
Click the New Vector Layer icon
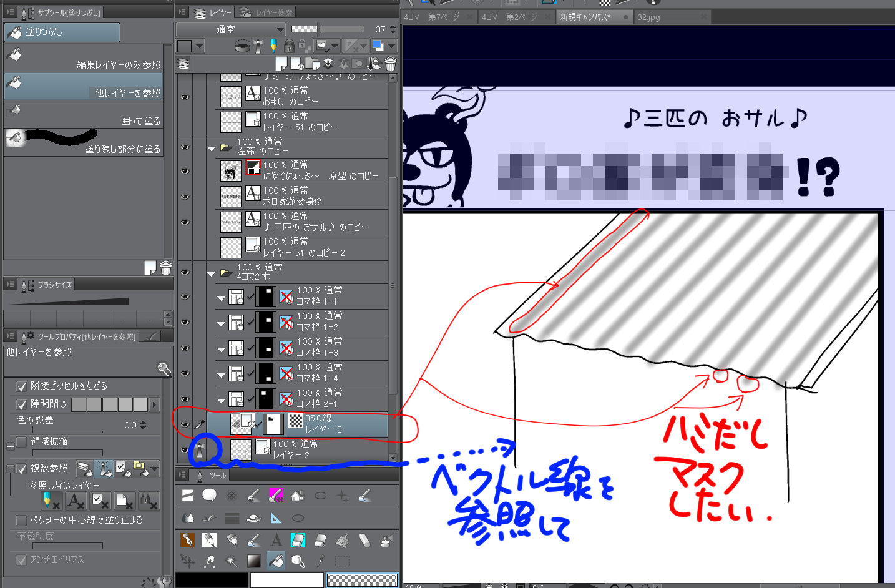coord(296,64)
